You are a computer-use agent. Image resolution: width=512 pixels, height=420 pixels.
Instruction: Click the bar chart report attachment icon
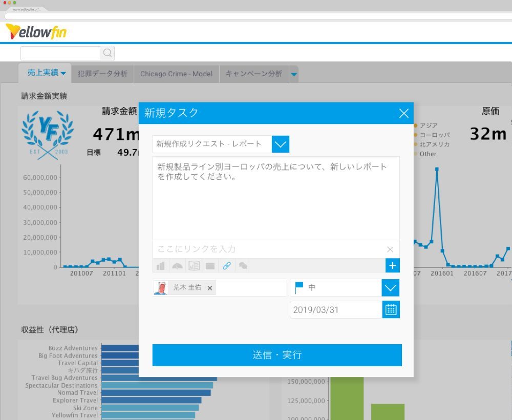(x=161, y=266)
